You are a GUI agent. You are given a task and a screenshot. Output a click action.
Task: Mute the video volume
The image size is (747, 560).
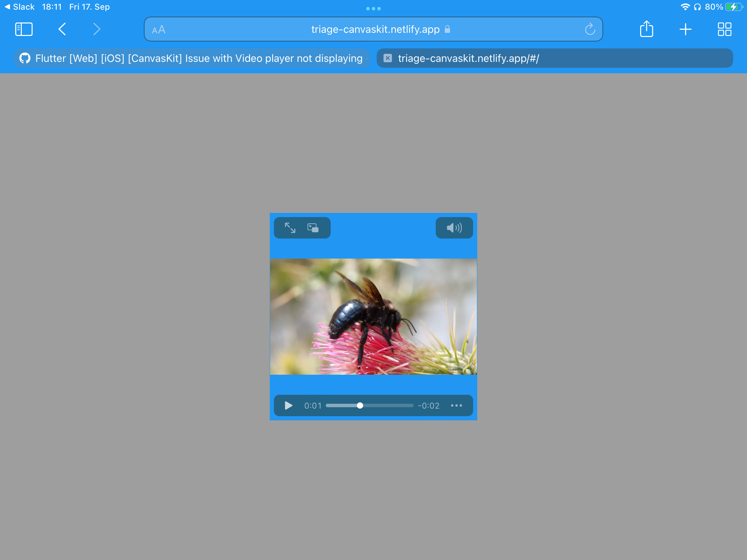454,228
